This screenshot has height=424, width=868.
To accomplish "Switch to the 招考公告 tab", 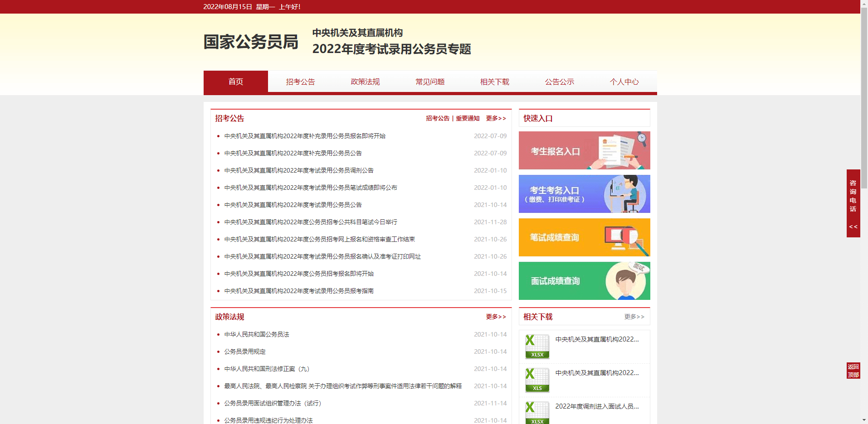I will [301, 82].
